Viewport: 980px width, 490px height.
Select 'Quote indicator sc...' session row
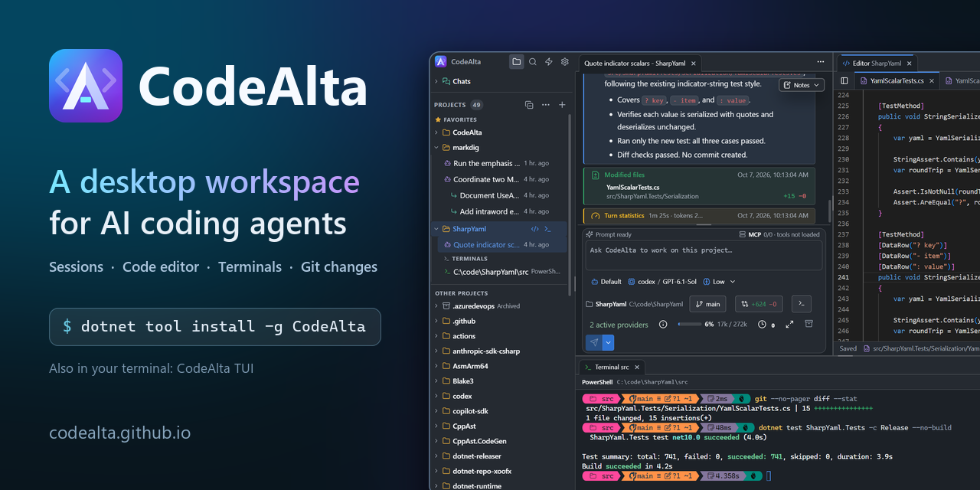501,245
